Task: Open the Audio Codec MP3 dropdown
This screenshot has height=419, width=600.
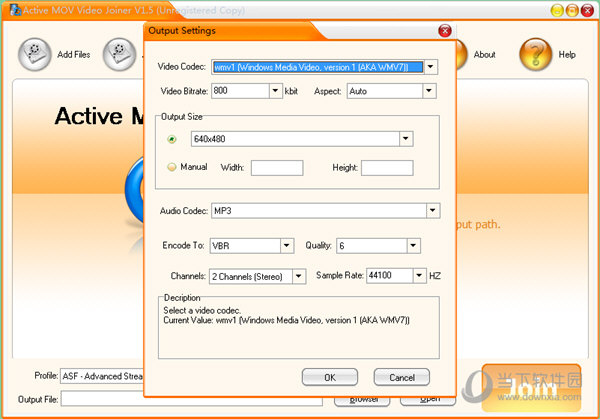Action: tap(433, 210)
